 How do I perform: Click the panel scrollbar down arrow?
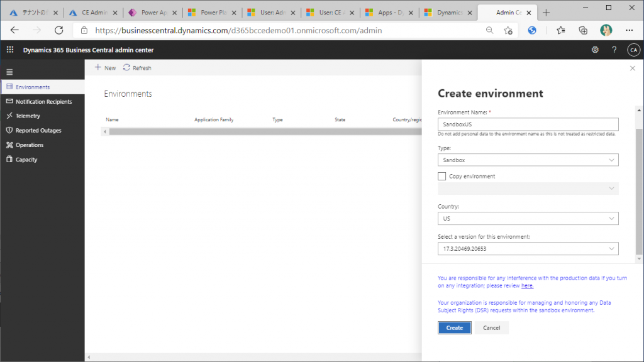(x=639, y=259)
